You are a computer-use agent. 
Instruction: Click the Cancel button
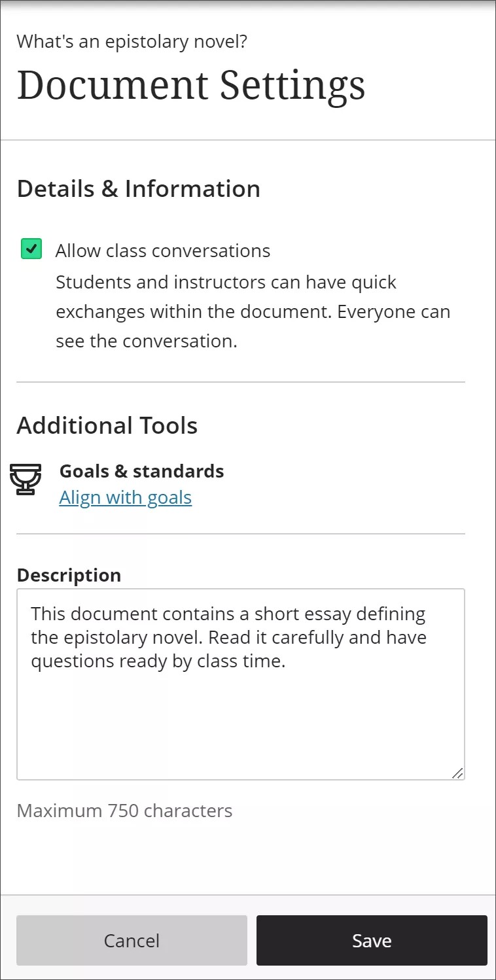131,940
